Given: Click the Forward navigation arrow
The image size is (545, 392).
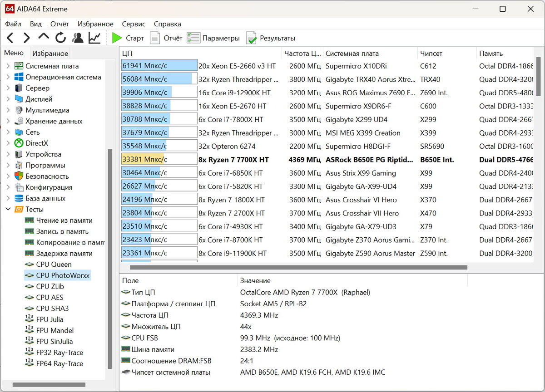Looking at the screenshot, I should click(26, 38).
